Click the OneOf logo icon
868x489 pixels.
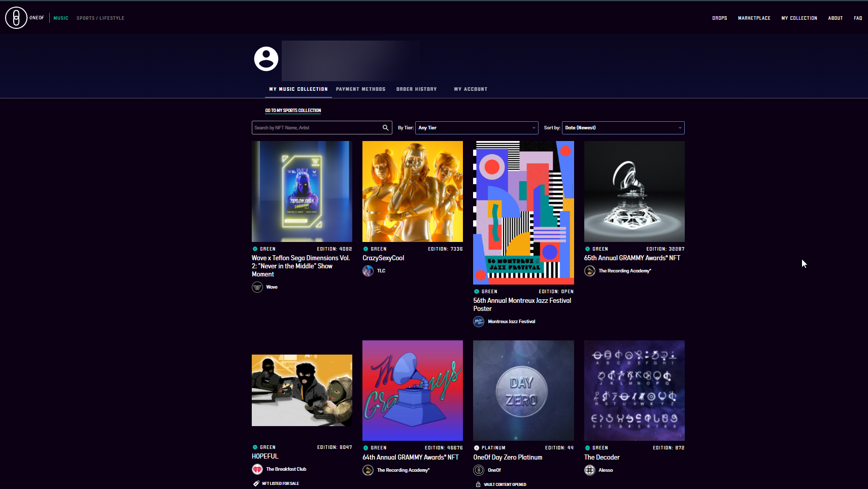coord(16,18)
